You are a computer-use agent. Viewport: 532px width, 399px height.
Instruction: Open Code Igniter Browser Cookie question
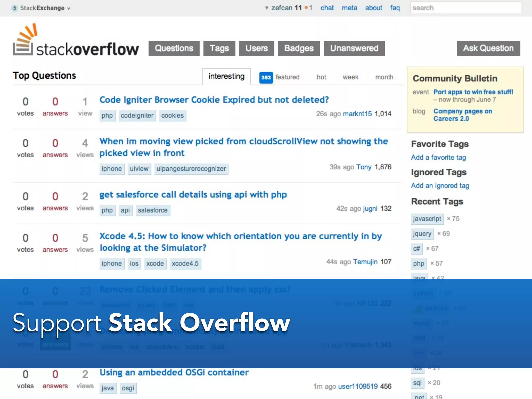[x=214, y=100]
